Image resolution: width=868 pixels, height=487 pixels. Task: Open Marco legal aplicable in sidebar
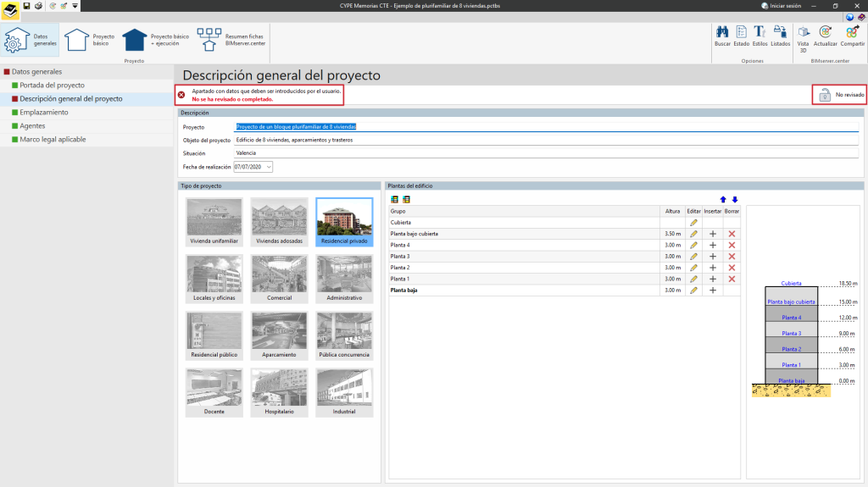point(53,140)
